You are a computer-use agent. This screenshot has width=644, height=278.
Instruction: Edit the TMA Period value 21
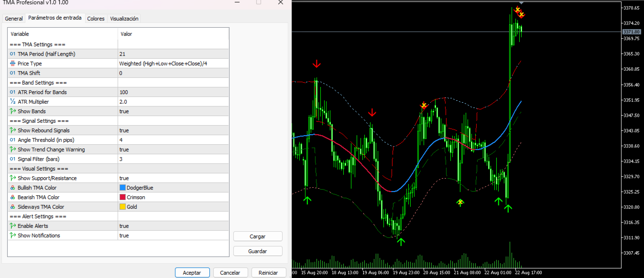click(173, 54)
